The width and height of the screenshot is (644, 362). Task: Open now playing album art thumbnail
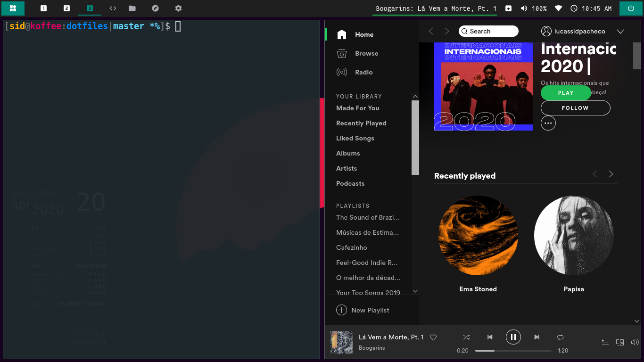[342, 342]
